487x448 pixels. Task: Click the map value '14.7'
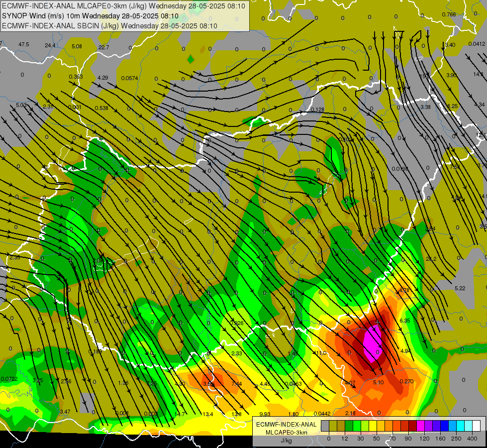180,414
